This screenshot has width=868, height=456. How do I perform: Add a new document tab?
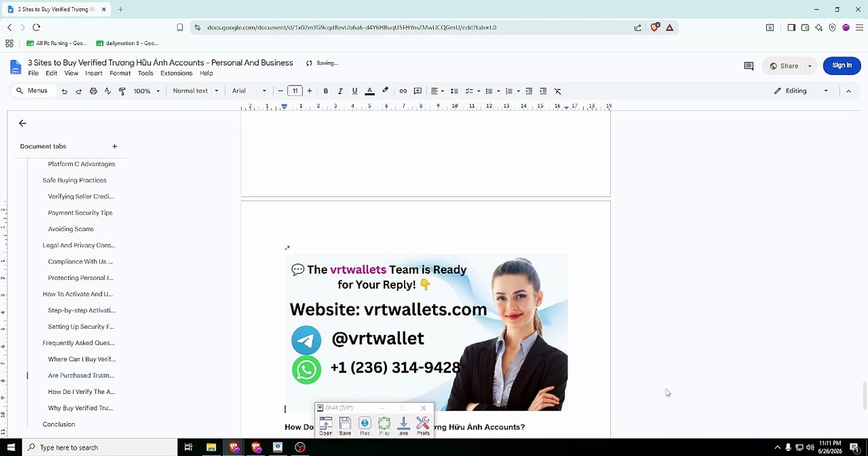[115, 146]
